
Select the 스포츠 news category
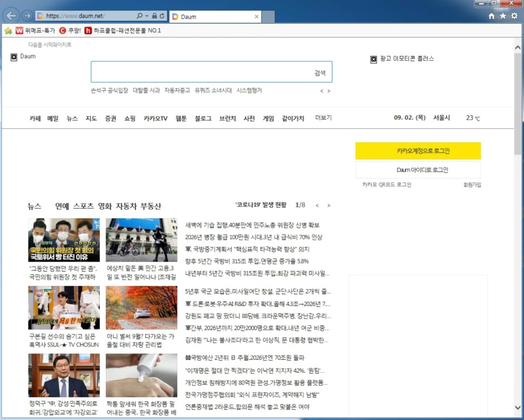point(85,206)
